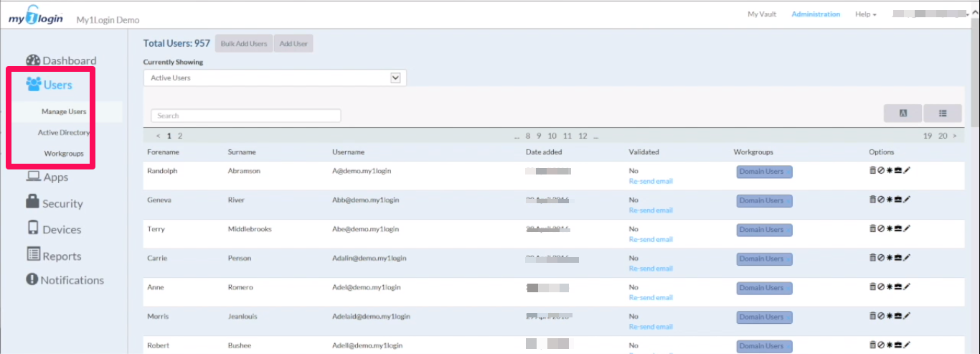Delete Terry Middlebrooks with the trash icon

[872, 228]
